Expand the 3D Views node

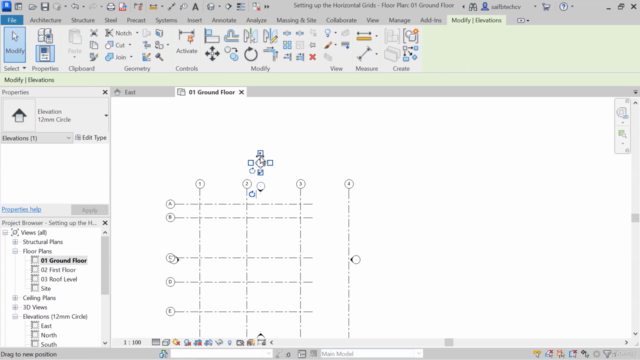coord(15,307)
